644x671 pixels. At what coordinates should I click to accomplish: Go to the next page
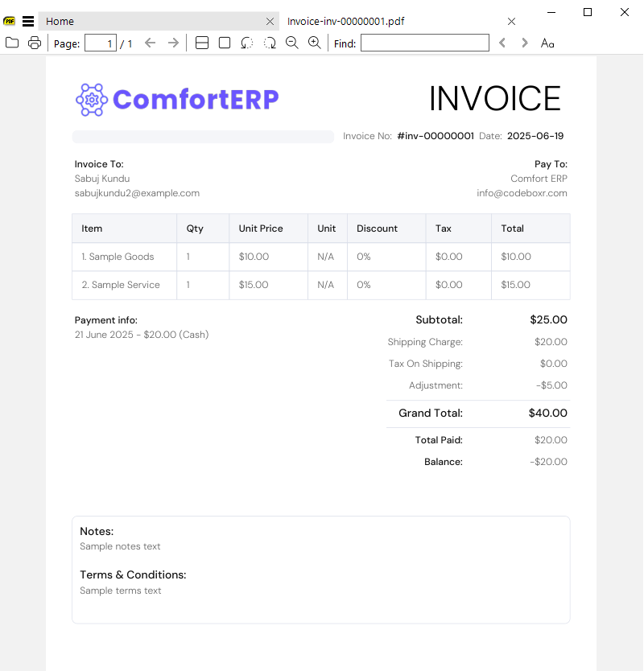point(173,43)
